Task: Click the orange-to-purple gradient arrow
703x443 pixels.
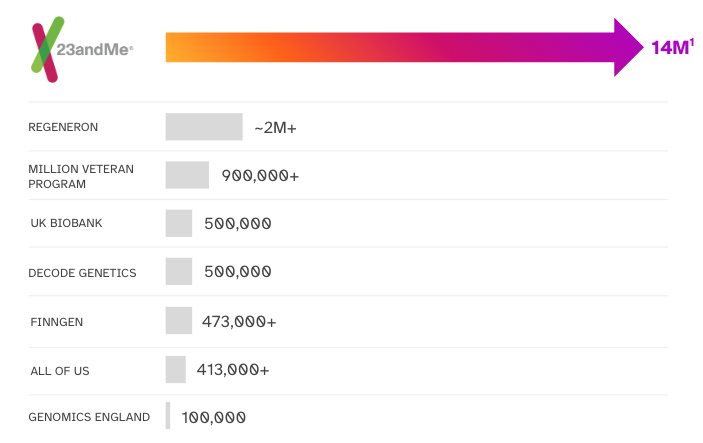Action: [400, 48]
